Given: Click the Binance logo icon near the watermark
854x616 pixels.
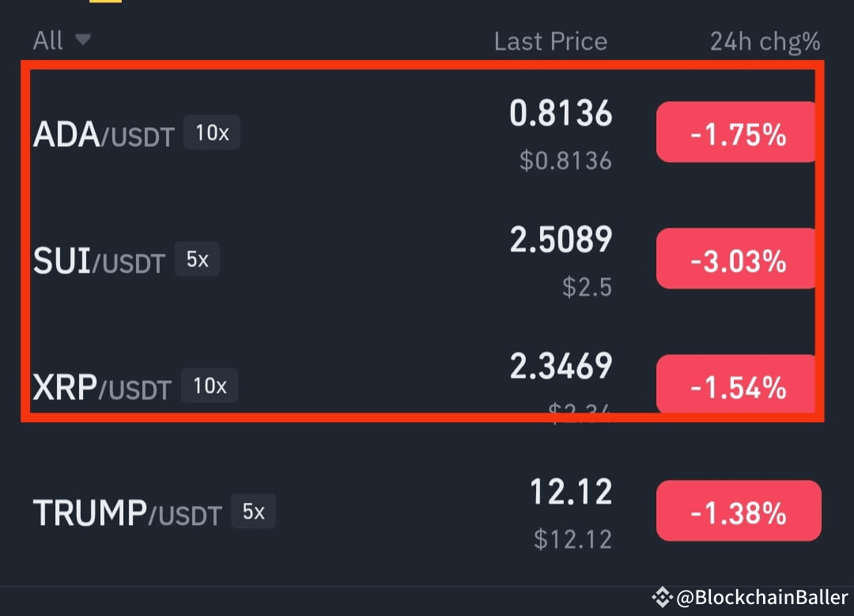Looking at the screenshot, I should pos(664,596).
